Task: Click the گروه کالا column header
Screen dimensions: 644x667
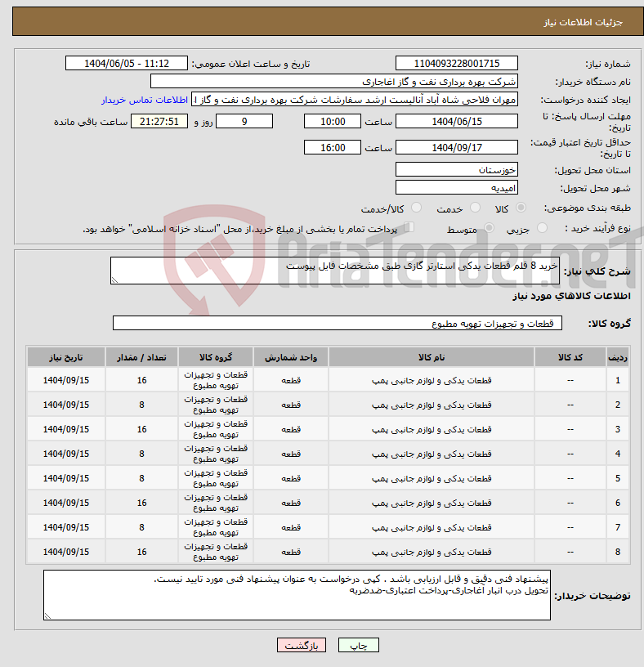Action: [x=216, y=357]
